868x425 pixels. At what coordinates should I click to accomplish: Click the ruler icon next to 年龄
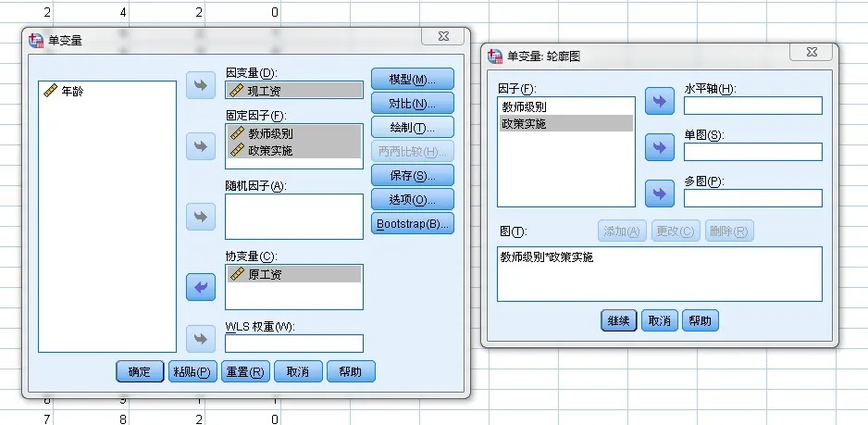coord(50,91)
